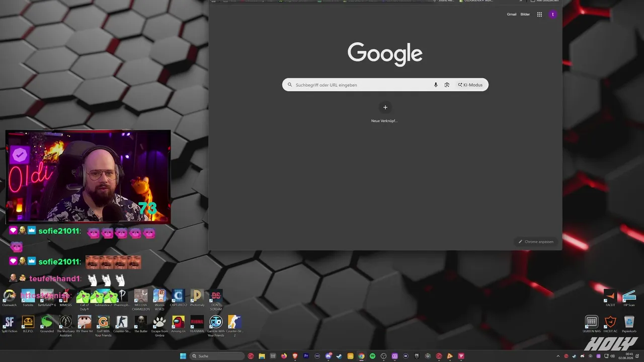The height and width of the screenshot is (362, 644).
Task: Open the Windows Start menu
Action: [183, 356]
